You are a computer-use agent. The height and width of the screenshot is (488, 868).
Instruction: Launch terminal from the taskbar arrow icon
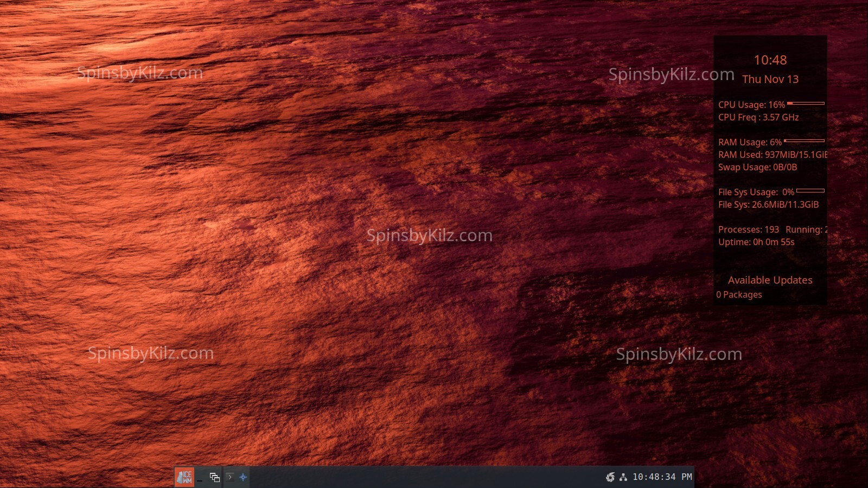click(230, 477)
